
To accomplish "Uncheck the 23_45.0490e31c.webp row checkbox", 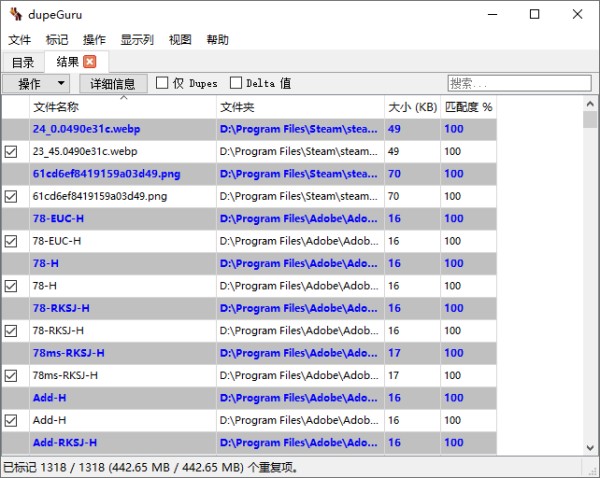I will (11, 152).
